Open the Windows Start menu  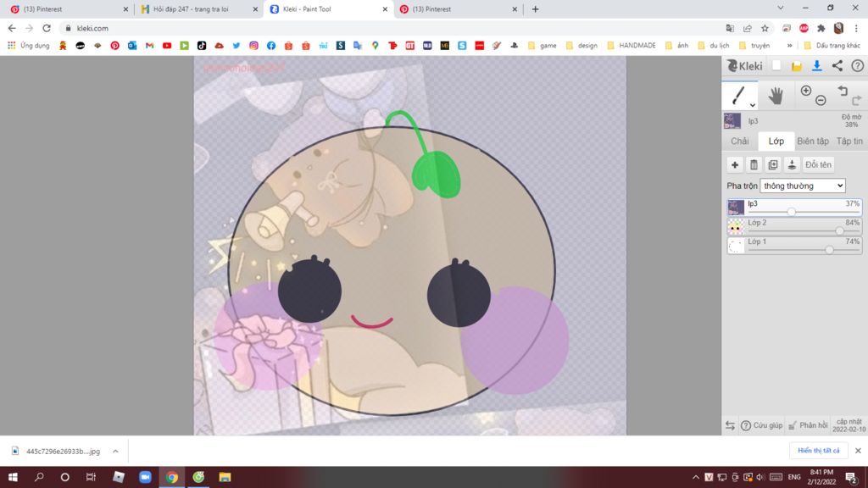[13, 477]
